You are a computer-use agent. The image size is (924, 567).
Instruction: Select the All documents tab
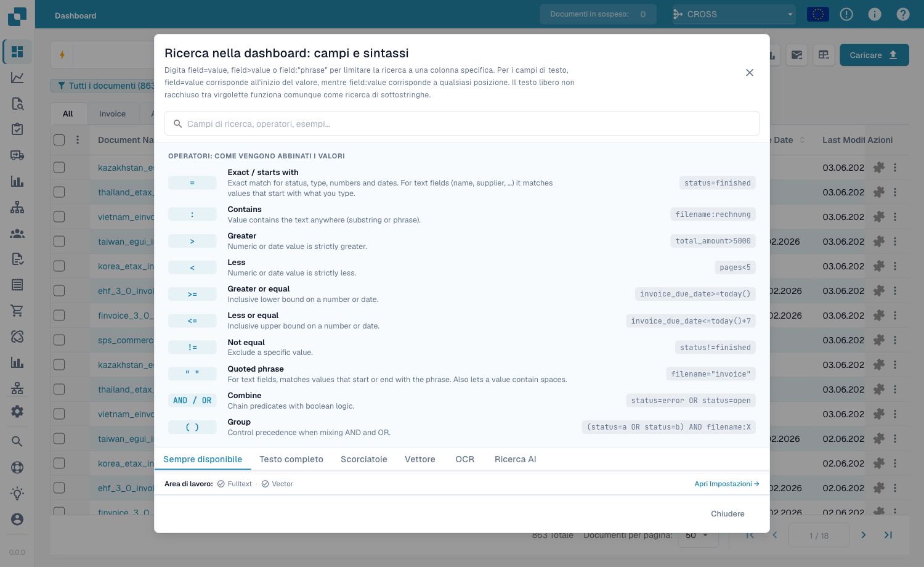point(68,113)
